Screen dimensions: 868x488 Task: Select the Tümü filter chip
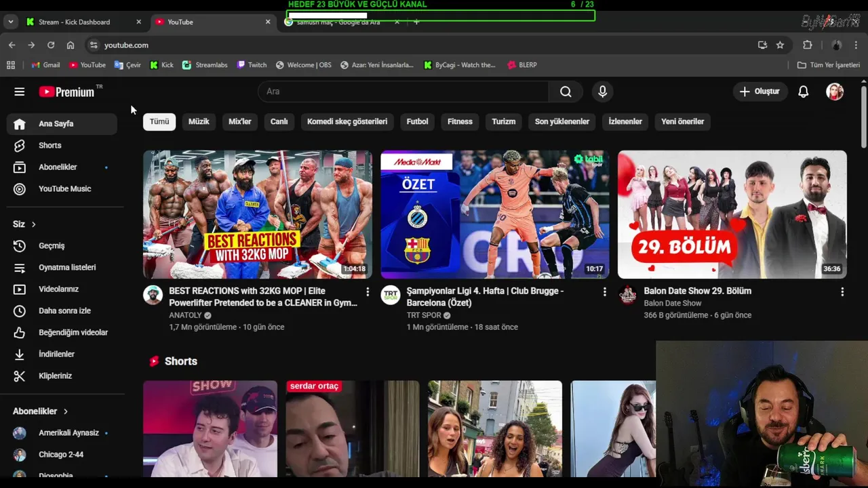tap(159, 122)
